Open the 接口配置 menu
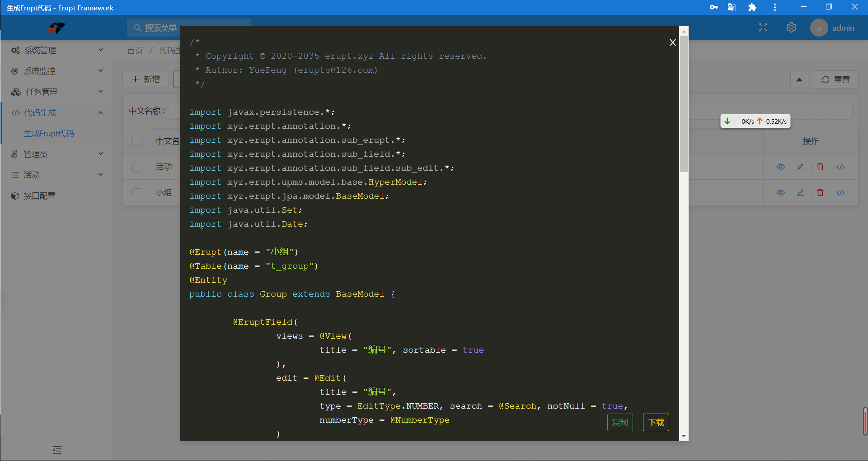 [x=56, y=196]
